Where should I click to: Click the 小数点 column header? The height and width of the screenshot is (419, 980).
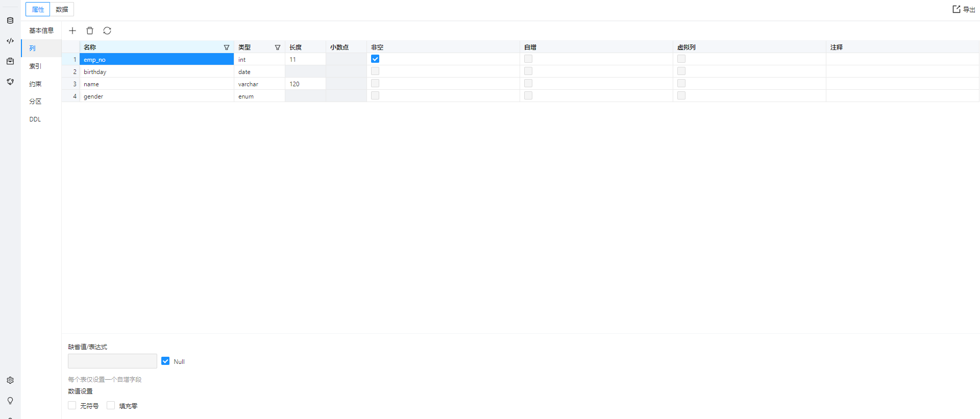tap(346, 47)
